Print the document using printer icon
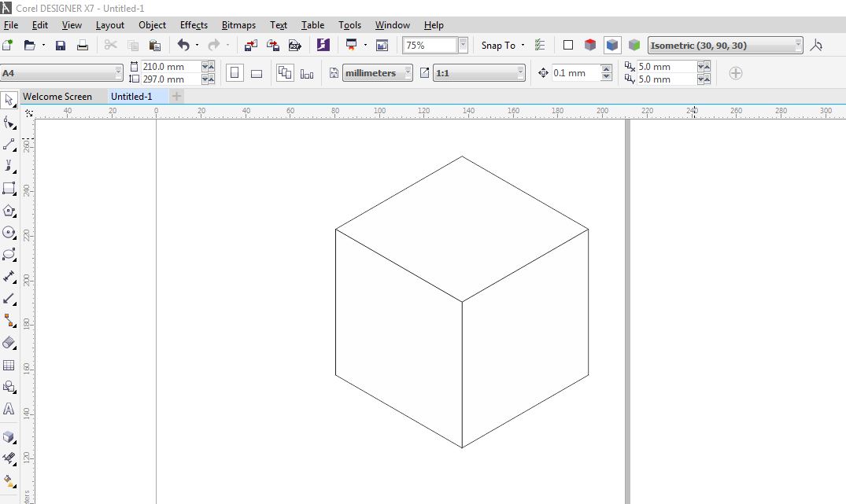 (83, 46)
